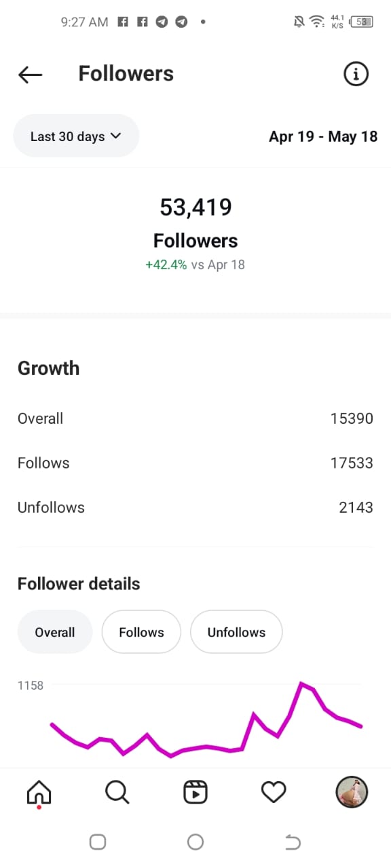Tap the Apr 19 - May 18 date range
The image size is (391, 868).
tap(323, 136)
